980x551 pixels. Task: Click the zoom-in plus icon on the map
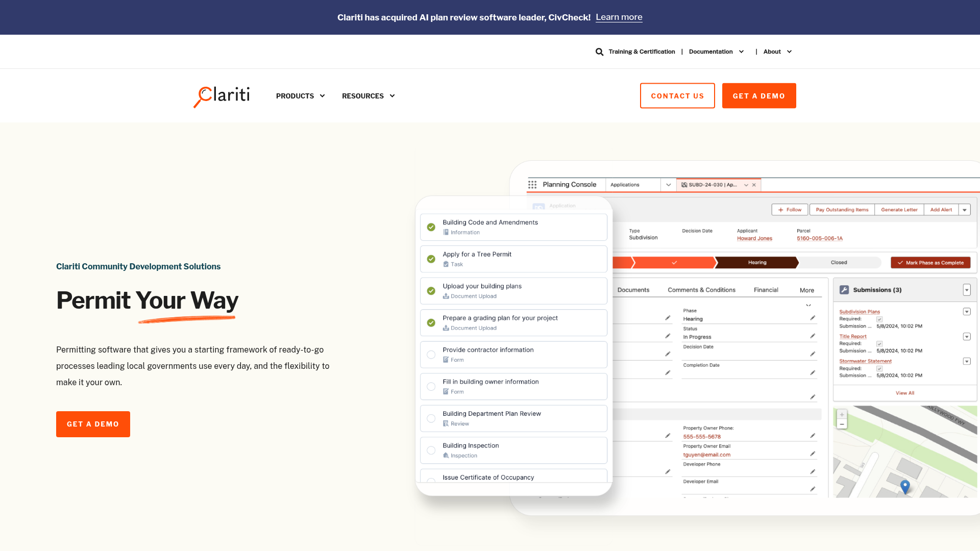pos(842,415)
